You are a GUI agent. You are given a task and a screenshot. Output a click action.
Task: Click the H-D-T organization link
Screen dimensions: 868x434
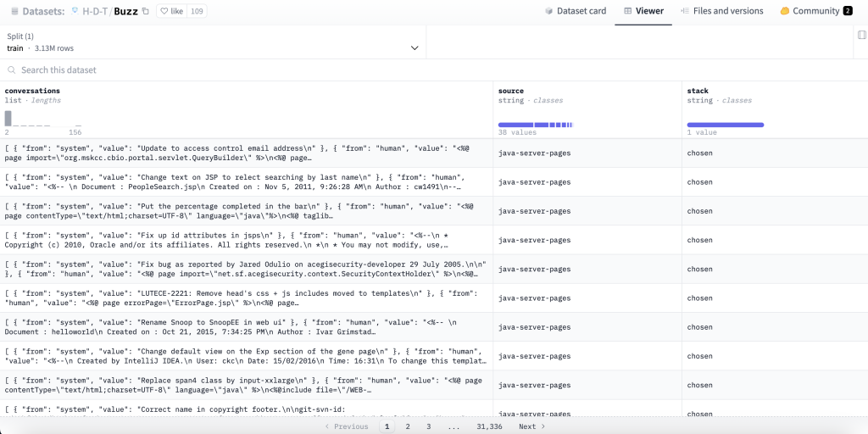click(x=95, y=11)
